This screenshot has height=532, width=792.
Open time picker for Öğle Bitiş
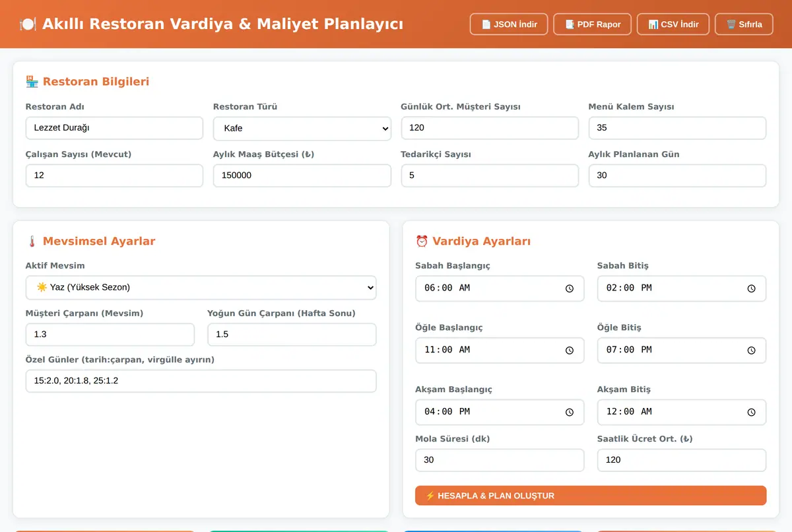[x=751, y=350]
